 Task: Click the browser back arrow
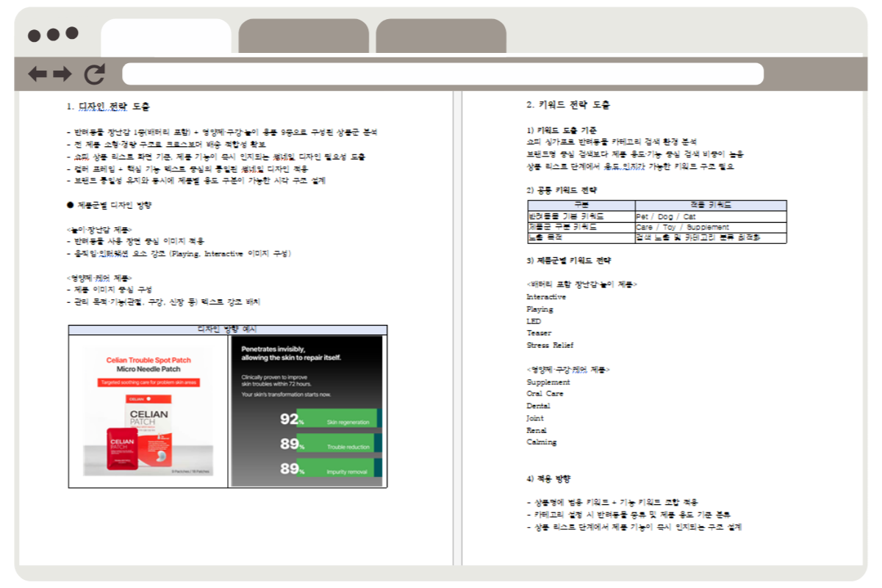click(x=37, y=73)
